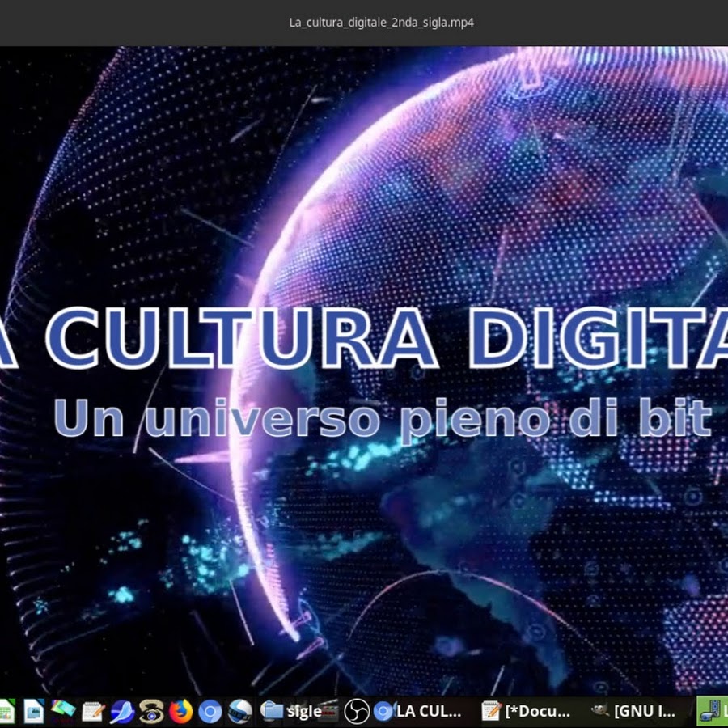728x728 pixels.
Task: Switch to the OBS Studio window
Action: pos(355,712)
